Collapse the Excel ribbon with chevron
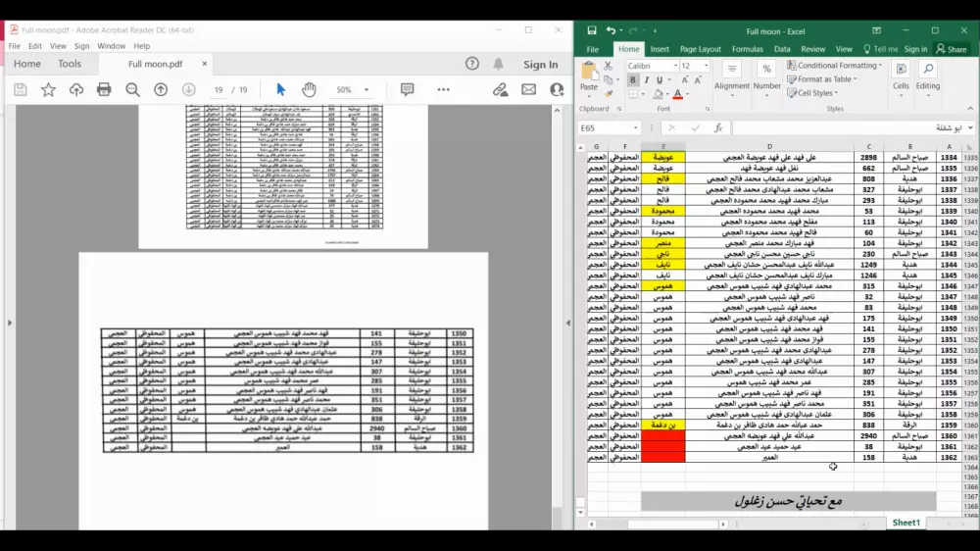This screenshot has width=980, height=551. click(x=970, y=109)
